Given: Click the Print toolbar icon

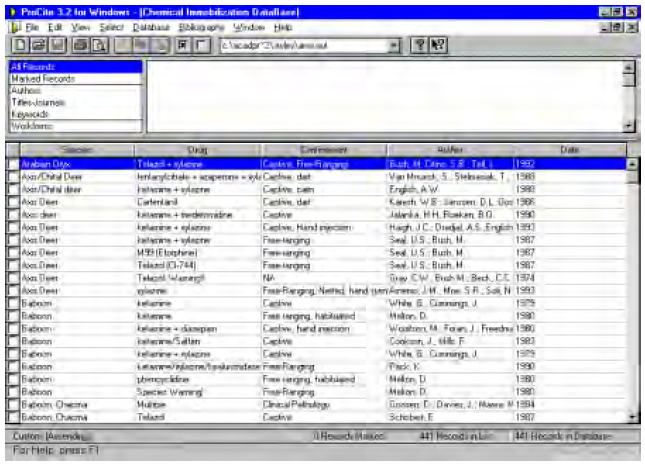Looking at the screenshot, I should [81, 45].
